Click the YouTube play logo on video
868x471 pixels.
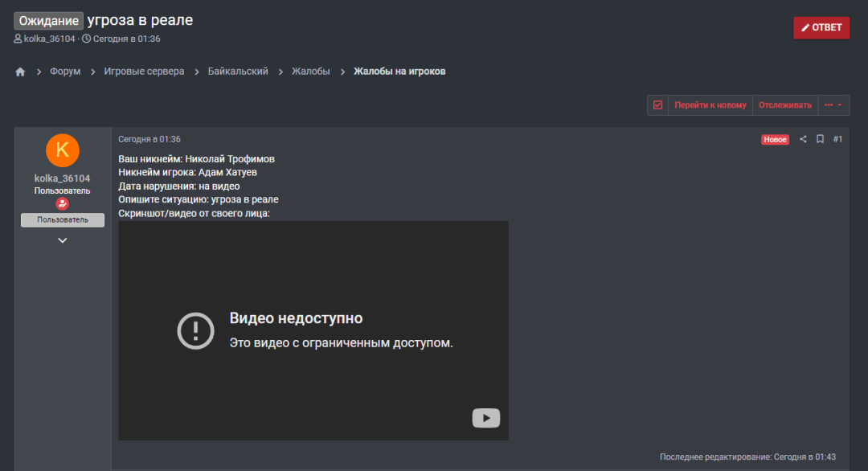486,418
